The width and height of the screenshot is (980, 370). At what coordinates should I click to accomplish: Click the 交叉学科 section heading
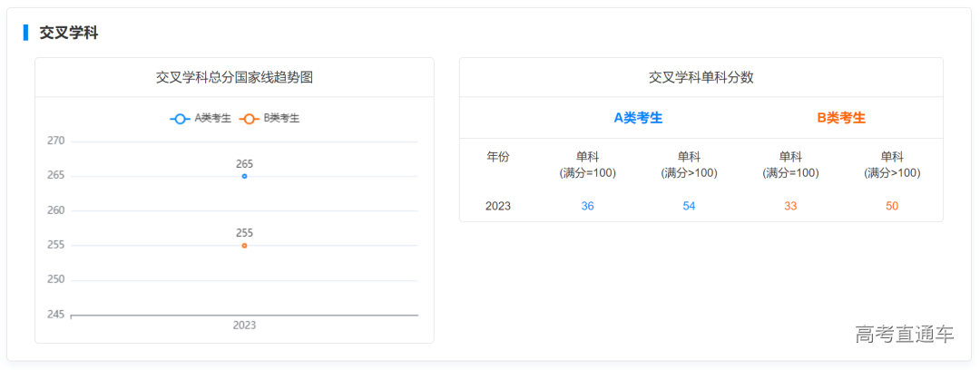[x=68, y=33]
